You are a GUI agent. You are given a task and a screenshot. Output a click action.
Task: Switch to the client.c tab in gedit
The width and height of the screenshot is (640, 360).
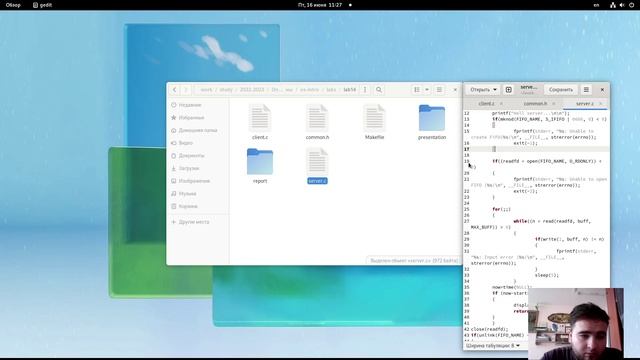tap(486, 104)
